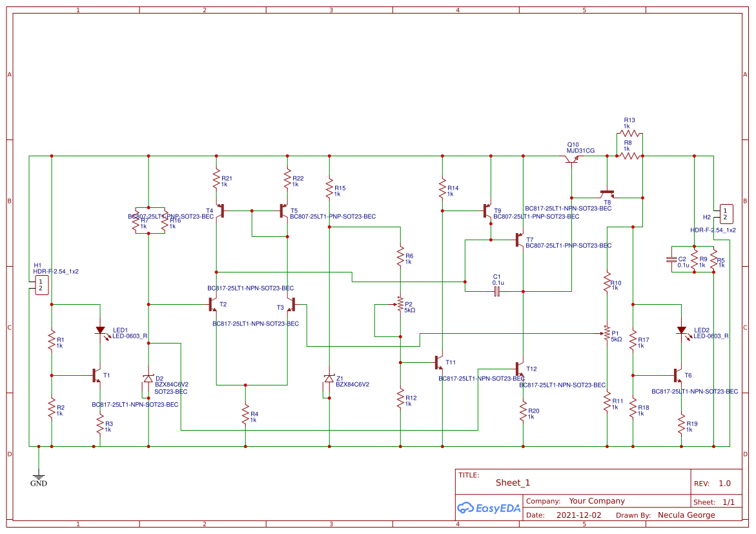The width and height of the screenshot is (756, 534).
Task: Select the T7 transistor symbol
Action: [519, 240]
